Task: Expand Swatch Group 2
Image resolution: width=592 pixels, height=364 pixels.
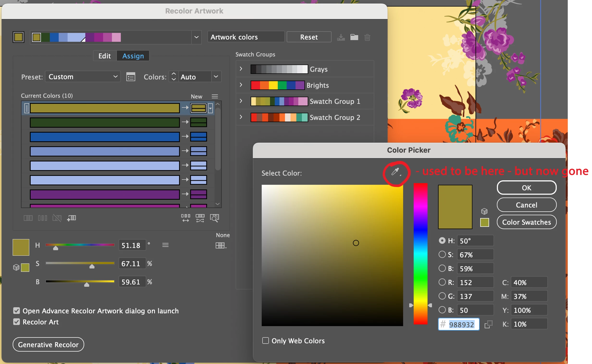Action: pos(241,117)
